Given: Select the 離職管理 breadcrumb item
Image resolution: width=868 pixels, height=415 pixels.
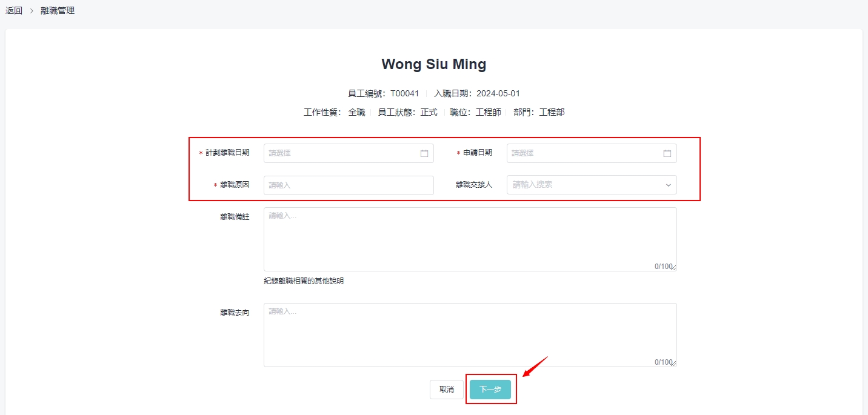Looking at the screenshot, I should [58, 10].
